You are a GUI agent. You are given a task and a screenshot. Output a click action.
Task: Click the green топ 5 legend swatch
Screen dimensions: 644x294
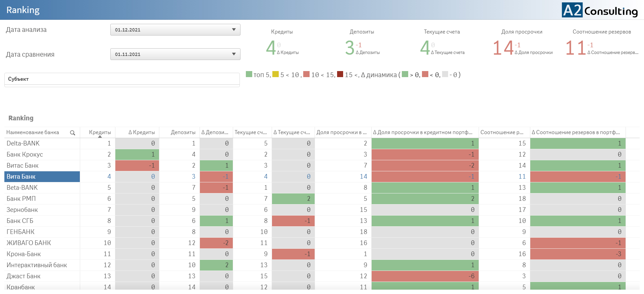pyautogui.click(x=249, y=74)
